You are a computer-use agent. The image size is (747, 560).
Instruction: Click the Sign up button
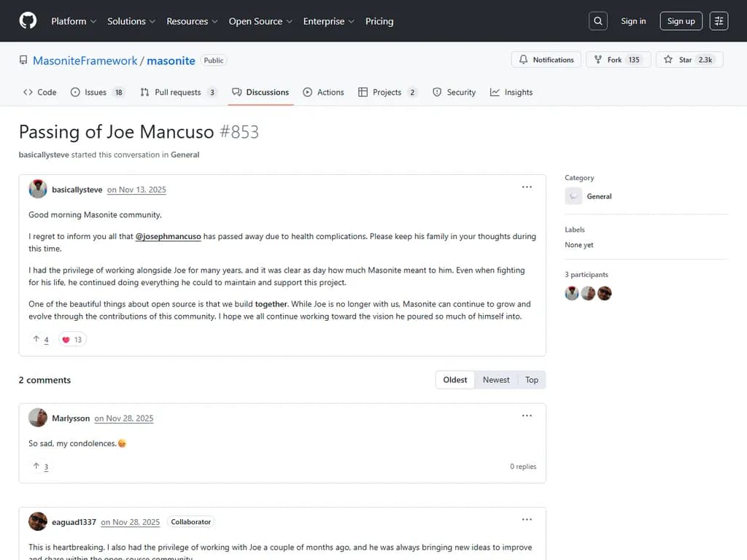coord(681,21)
